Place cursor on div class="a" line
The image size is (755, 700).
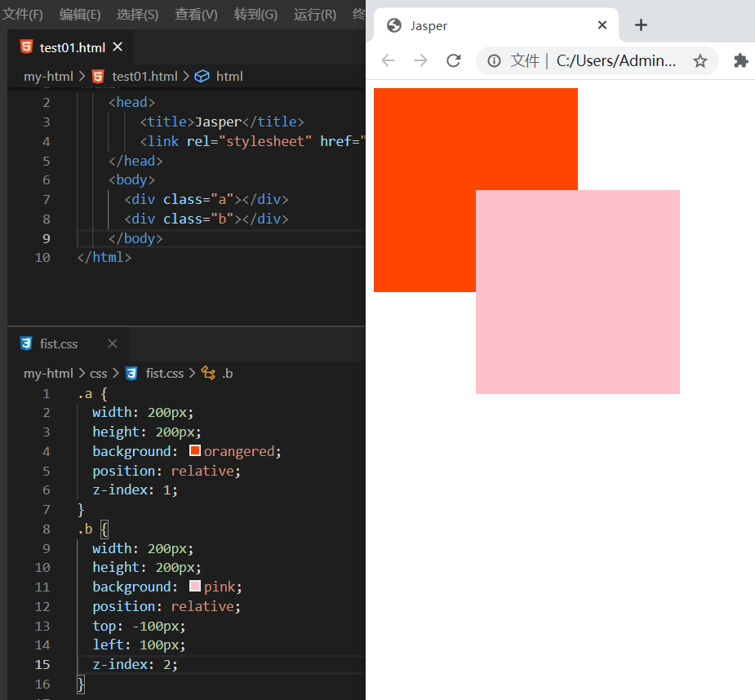coord(206,199)
